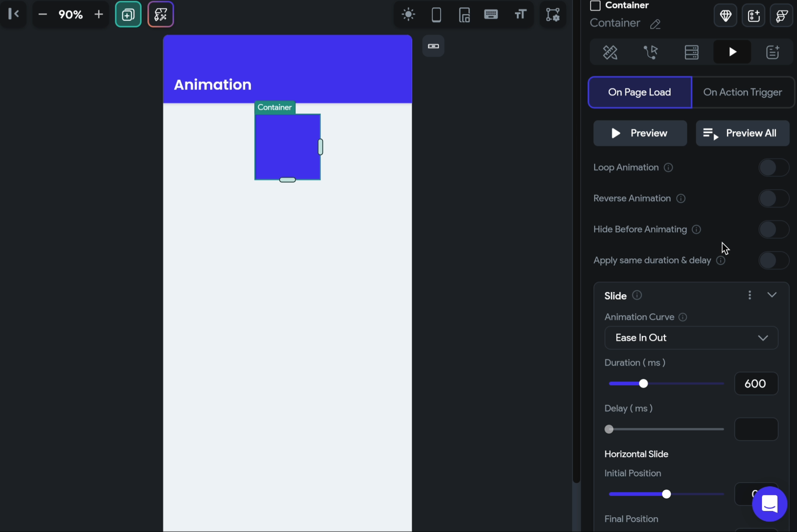Click the Duration 600 input field
This screenshot has width=797, height=532.
[756, 384]
